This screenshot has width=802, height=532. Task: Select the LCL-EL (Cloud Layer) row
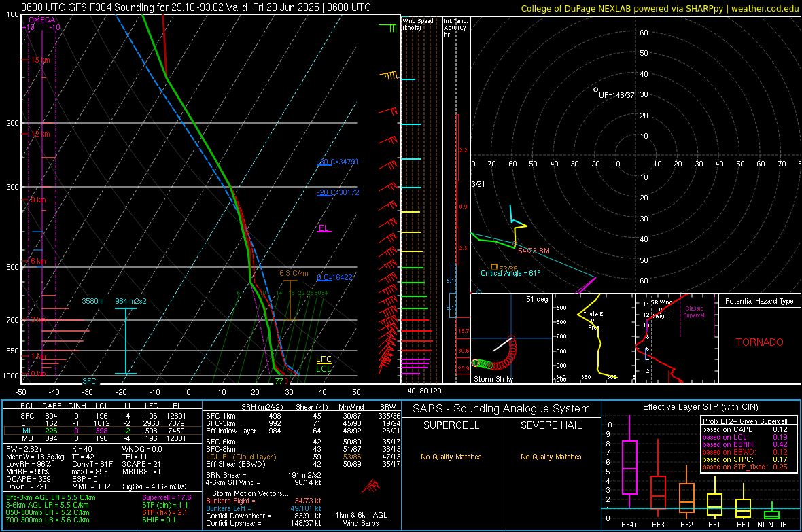coord(303,457)
